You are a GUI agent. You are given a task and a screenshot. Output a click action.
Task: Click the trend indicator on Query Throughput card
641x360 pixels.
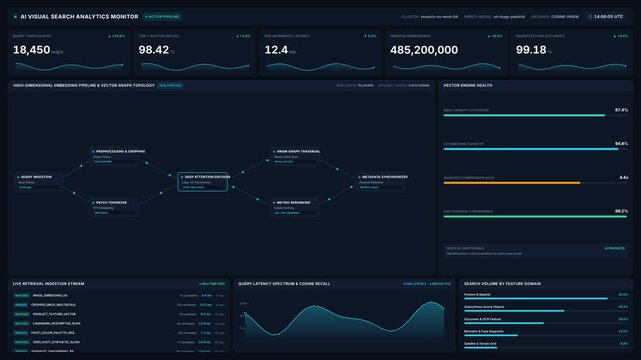point(117,36)
